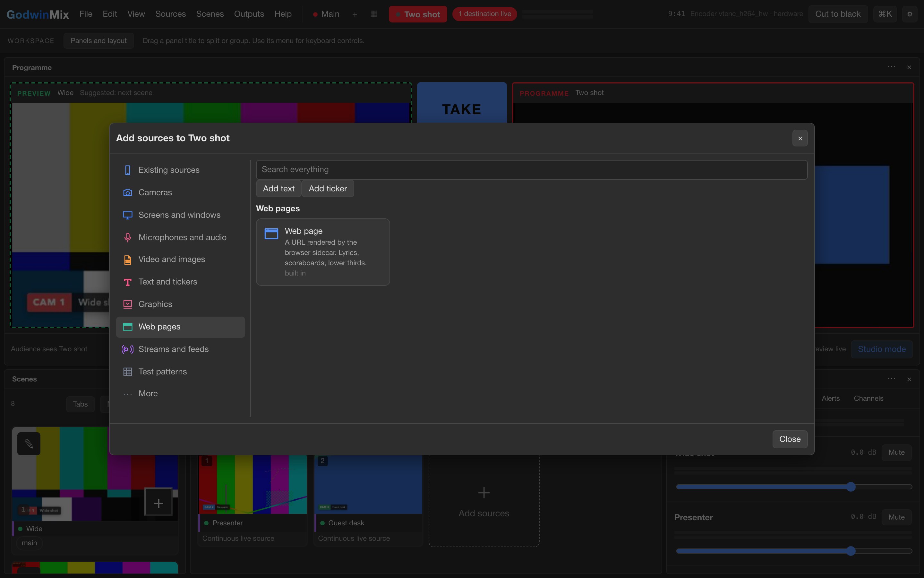The width and height of the screenshot is (924, 578).
Task: Toggle Studio mode
Action: coord(882,349)
